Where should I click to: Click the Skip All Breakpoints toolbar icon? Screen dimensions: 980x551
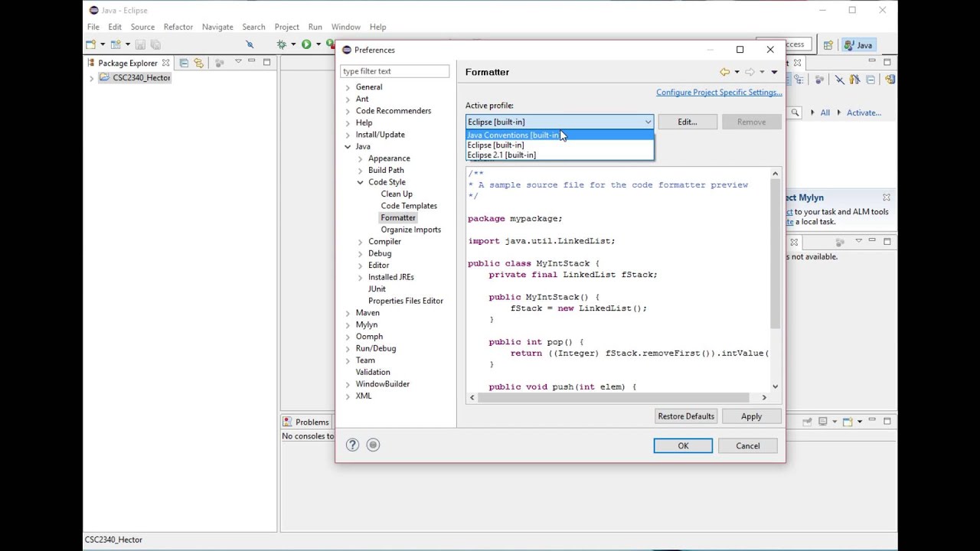(x=250, y=44)
